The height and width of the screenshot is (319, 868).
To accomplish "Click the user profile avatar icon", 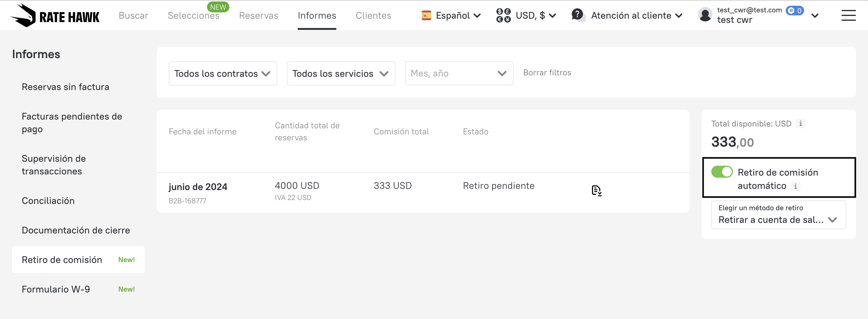I will click(x=705, y=15).
